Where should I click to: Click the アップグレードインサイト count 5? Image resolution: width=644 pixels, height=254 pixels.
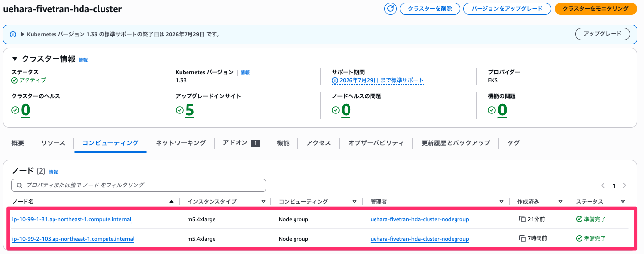point(189,111)
